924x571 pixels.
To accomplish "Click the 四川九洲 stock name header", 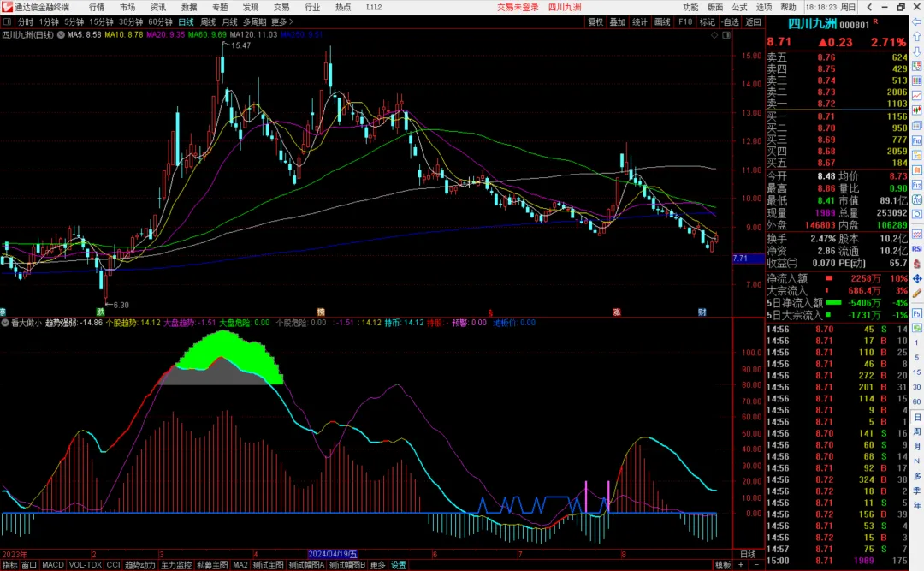I will pos(813,24).
